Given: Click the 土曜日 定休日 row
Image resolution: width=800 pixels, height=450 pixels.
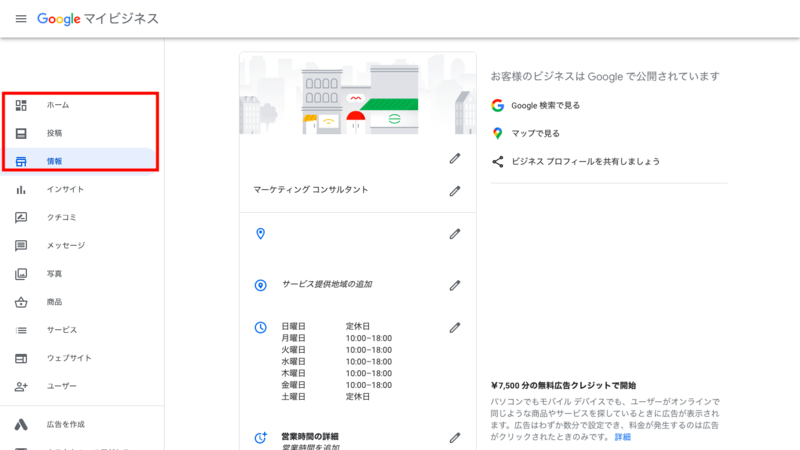Looking at the screenshot, I should point(326,397).
